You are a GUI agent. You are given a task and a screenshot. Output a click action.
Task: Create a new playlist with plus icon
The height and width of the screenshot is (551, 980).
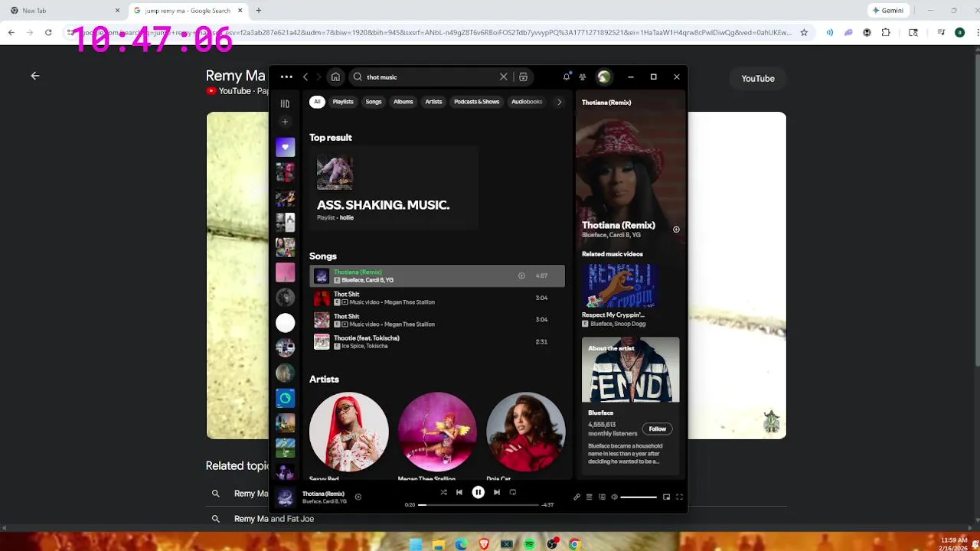[x=285, y=122]
